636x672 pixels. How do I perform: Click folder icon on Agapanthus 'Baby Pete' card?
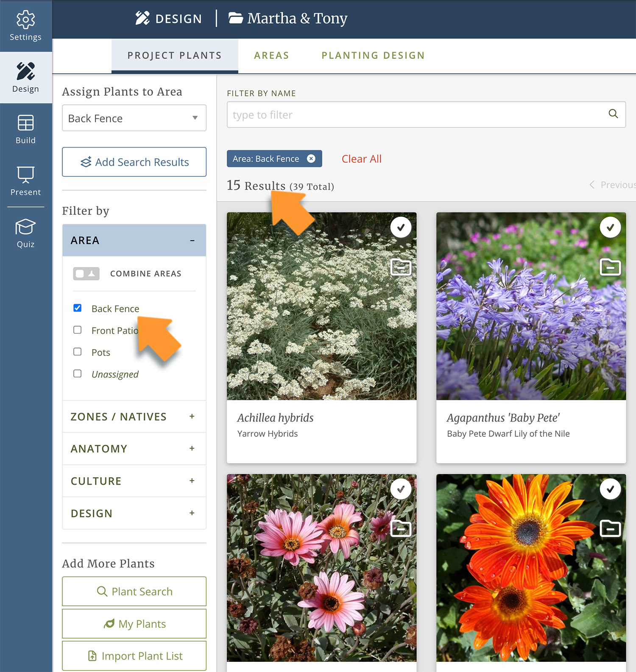point(610,267)
